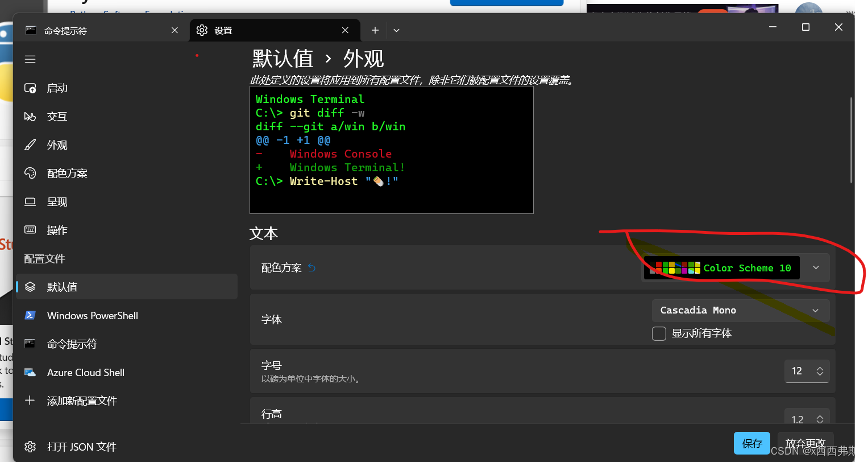Screen dimensions: 868x462
Task: Click the 字号 font size value 12
Action: 797,371
